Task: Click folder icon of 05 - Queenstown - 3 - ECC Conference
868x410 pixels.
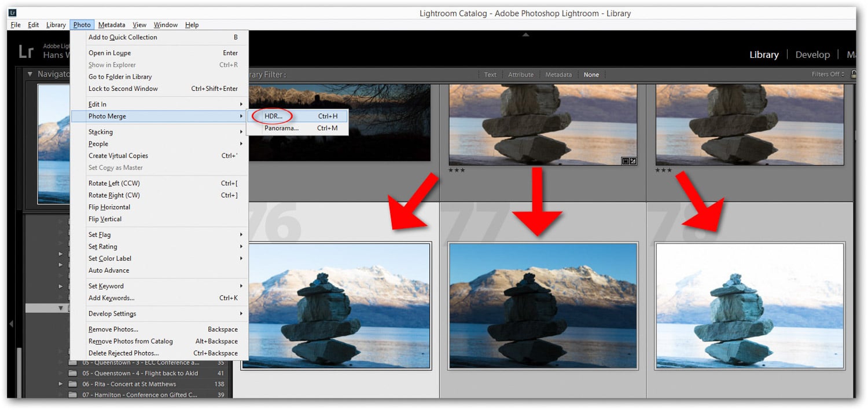Action: (x=72, y=363)
